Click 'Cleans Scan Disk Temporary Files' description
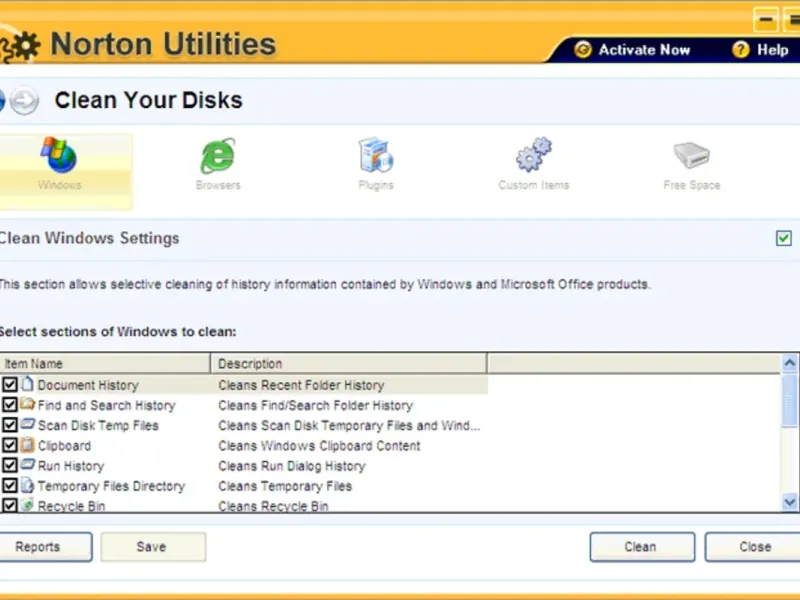Viewport: 800px width, 600px height. coord(349,426)
